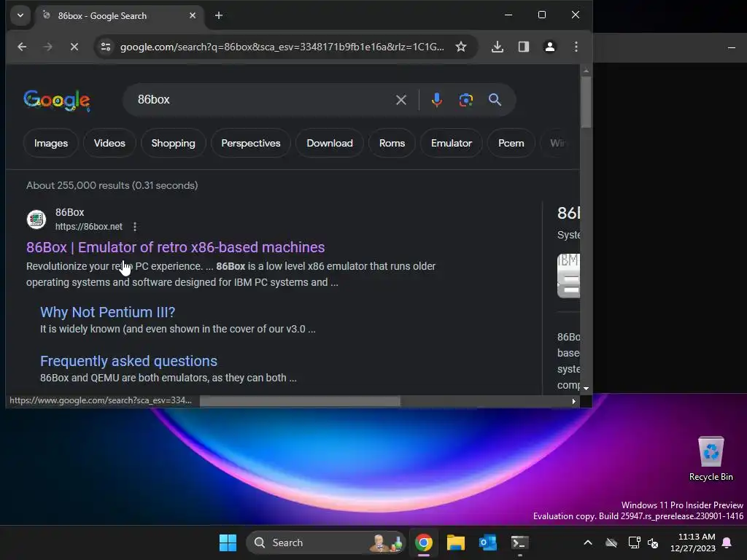The height and width of the screenshot is (560, 747).
Task: Open the clock and date panel
Action: [693, 542]
